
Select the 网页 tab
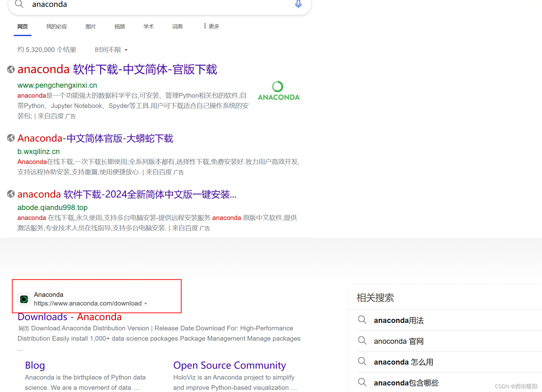click(x=22, y=27)
